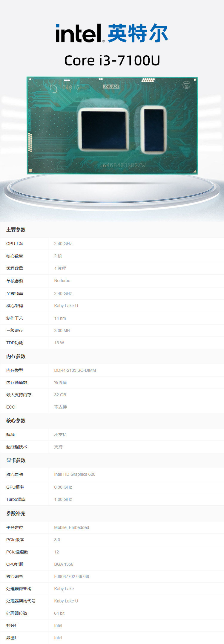Select the 全核频率 2.40 GHz value
The height and width of the screenshot is (644, 224).
pyautogui.click(x=63, y=293)
